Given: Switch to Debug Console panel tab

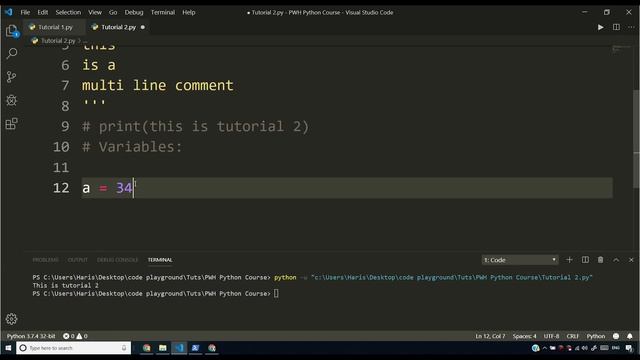Looking at the screenshot, I should (x=117, y=260).
